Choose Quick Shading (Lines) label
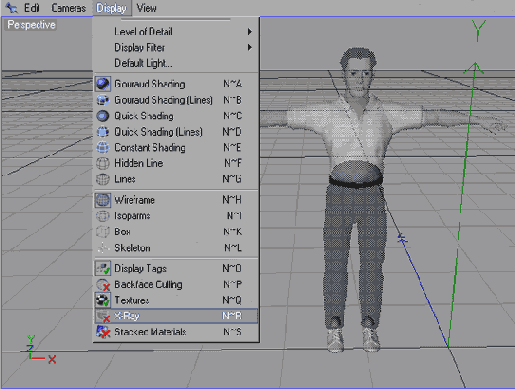Screen dimensions: 515x389 (158, 132)
